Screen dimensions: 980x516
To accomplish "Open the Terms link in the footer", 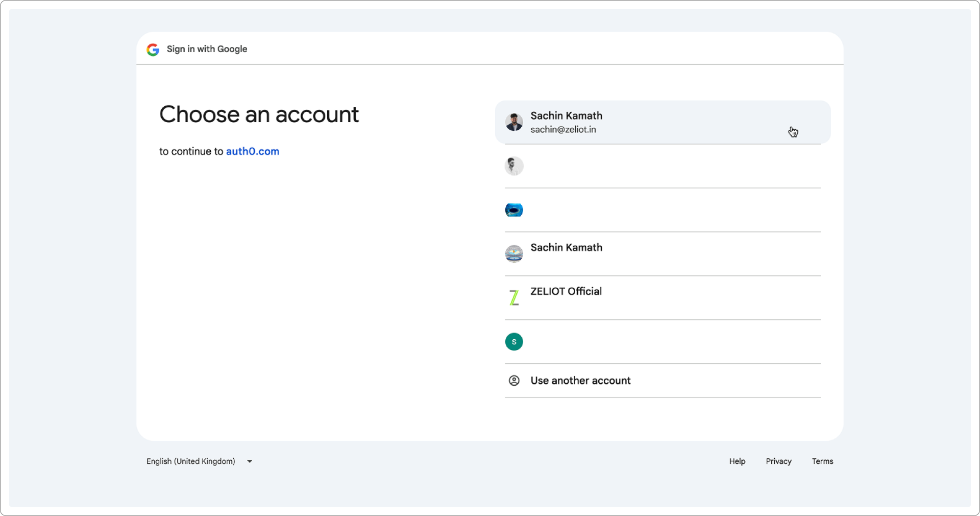I will click(x=822, y=461).
